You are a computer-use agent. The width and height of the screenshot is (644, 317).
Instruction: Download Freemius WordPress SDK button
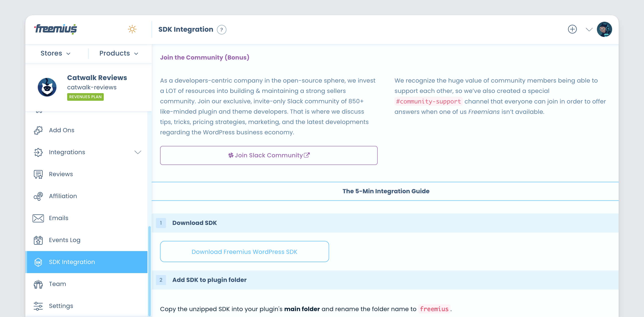(x=244, y=252)
